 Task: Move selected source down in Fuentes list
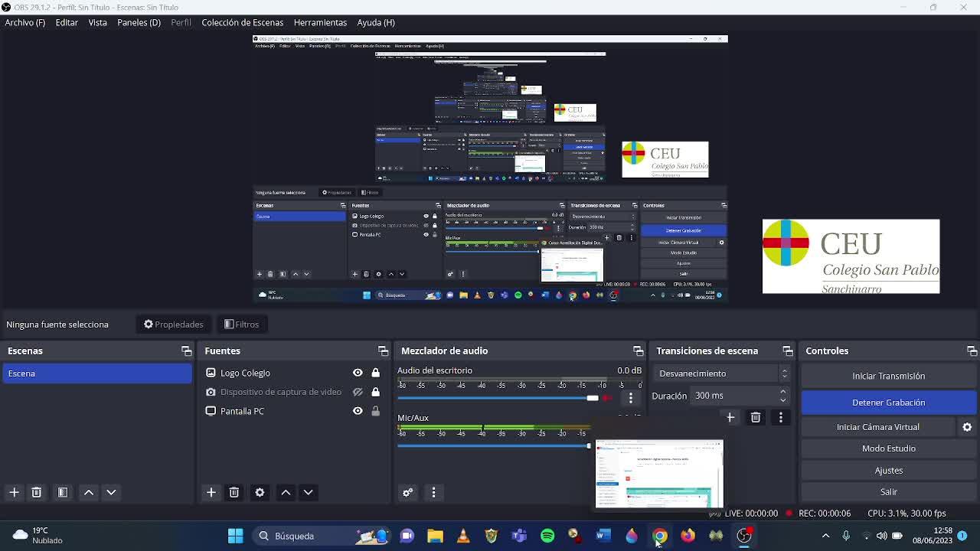(308, 492)
